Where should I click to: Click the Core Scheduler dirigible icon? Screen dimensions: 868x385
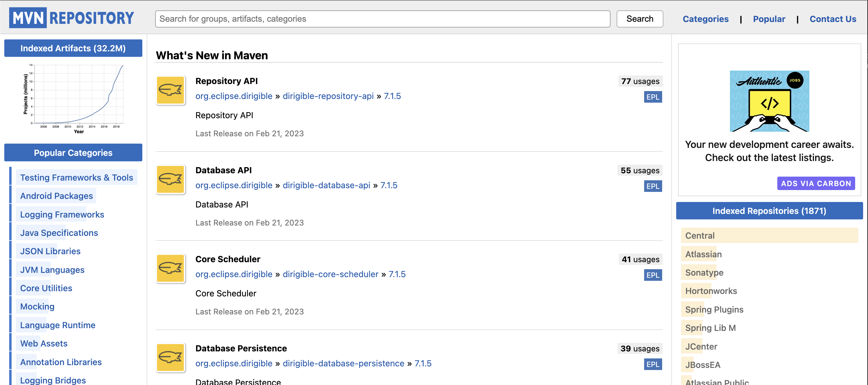[170, 268]
